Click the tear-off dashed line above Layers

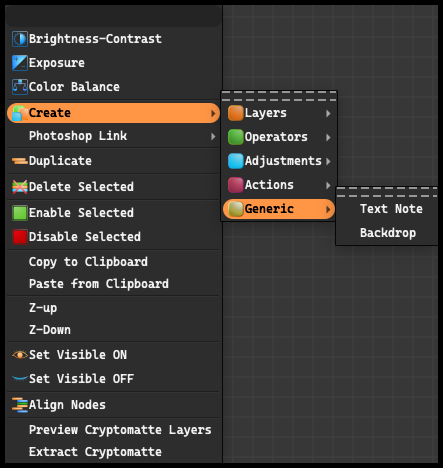(279, 96)
